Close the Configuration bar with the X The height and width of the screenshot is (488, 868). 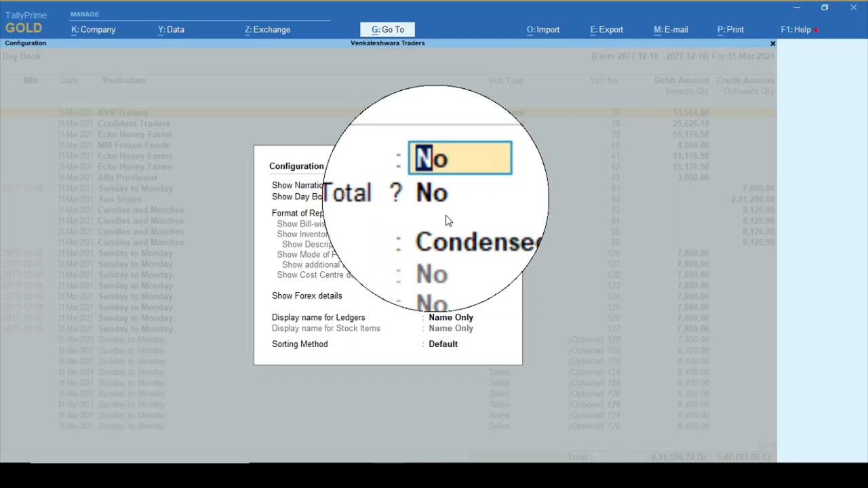772,43
